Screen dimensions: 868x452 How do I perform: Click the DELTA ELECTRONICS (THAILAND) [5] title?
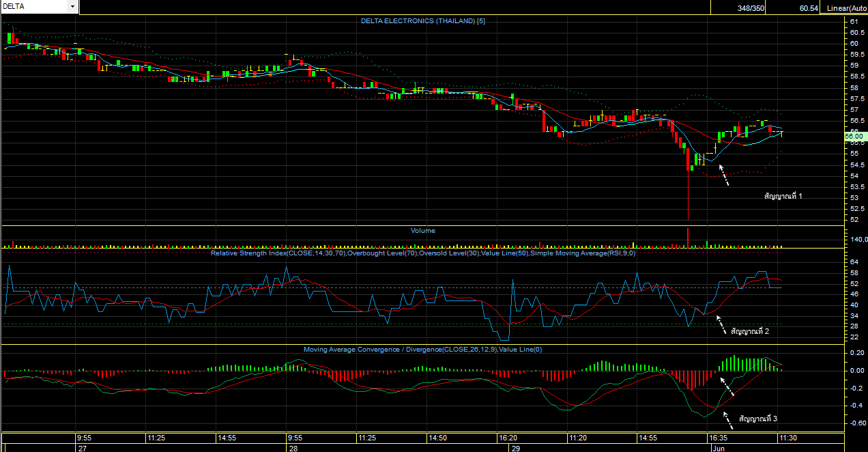[423, 21]
